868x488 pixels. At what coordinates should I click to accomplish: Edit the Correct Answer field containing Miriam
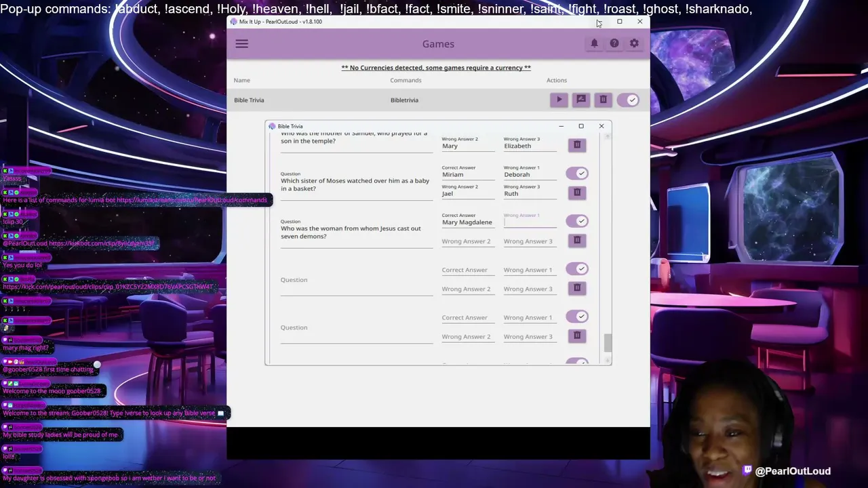point(468,175)
